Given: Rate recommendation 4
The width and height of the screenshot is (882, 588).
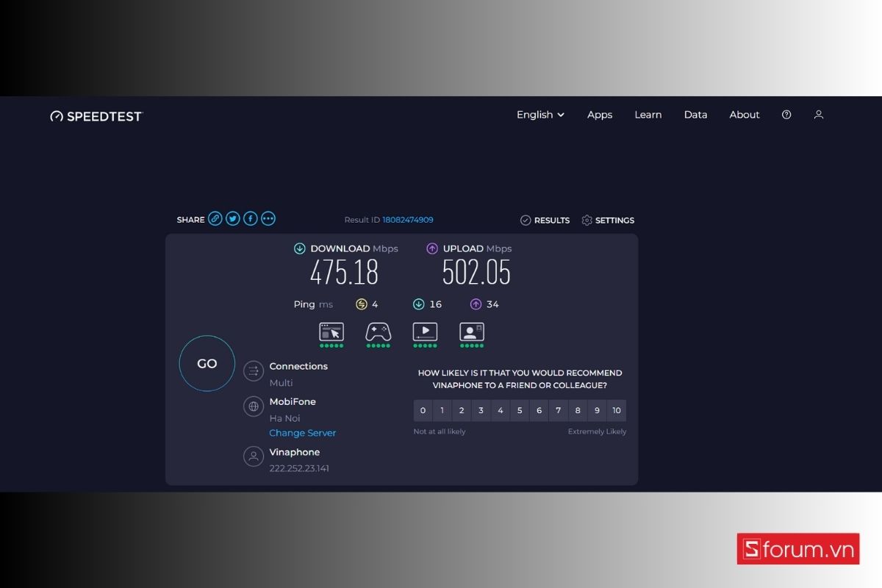Looking at the screenshot, I should point(501,411).
